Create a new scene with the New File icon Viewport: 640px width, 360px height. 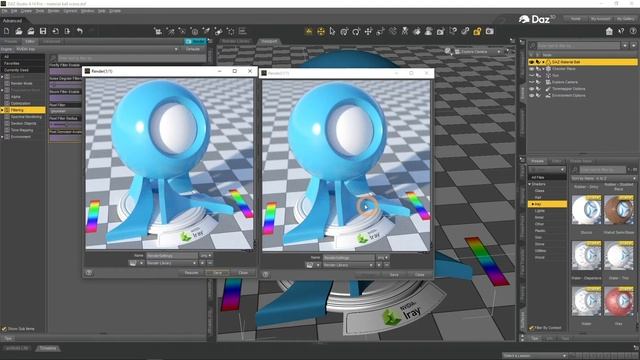click(7, 31)
